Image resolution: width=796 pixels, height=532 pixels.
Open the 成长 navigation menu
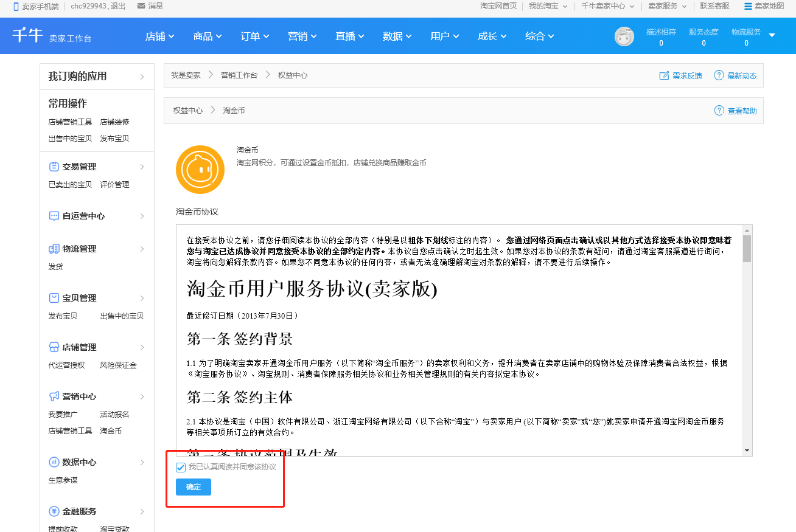click(x=492, y=36)
